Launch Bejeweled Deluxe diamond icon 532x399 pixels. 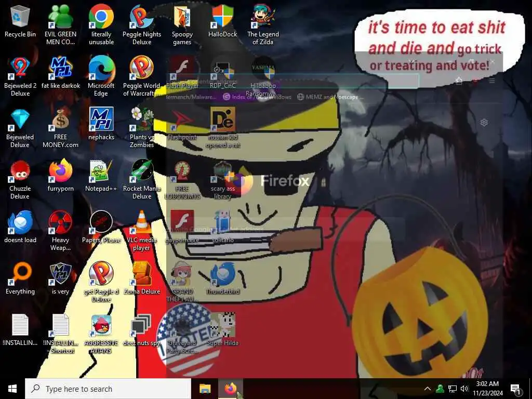point(20,128)
